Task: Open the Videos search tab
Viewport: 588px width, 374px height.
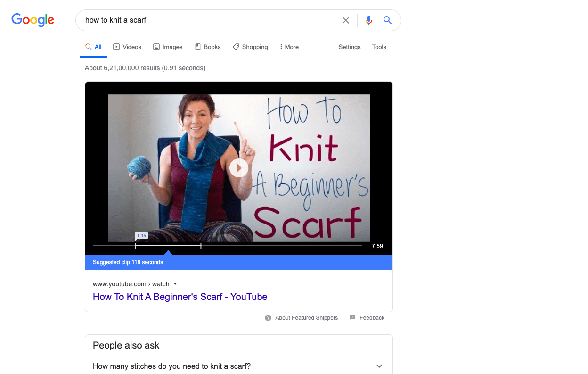Action: pyautogui.click(x=127, y=47)
